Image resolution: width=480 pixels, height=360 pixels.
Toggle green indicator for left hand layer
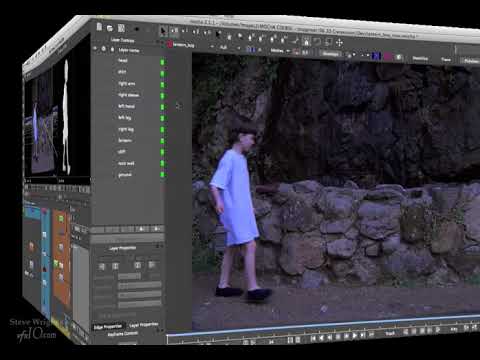pos(162,107)
